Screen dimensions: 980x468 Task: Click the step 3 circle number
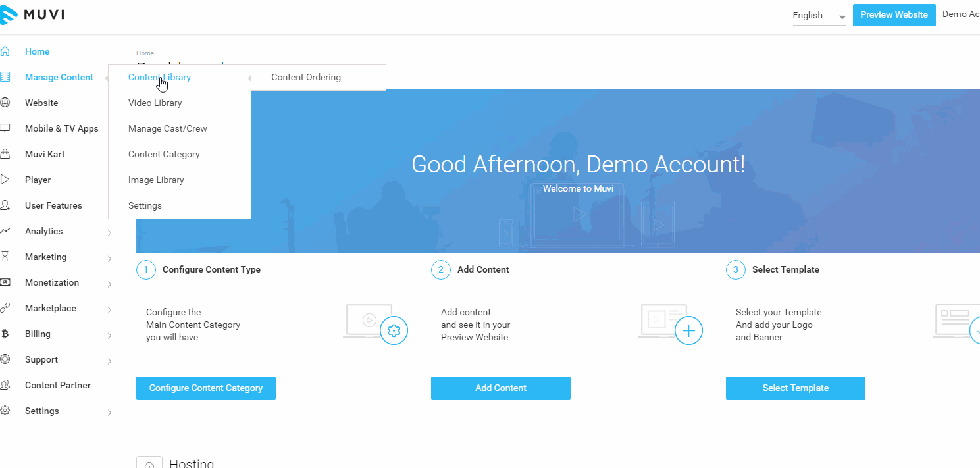(x=736, y=270)
